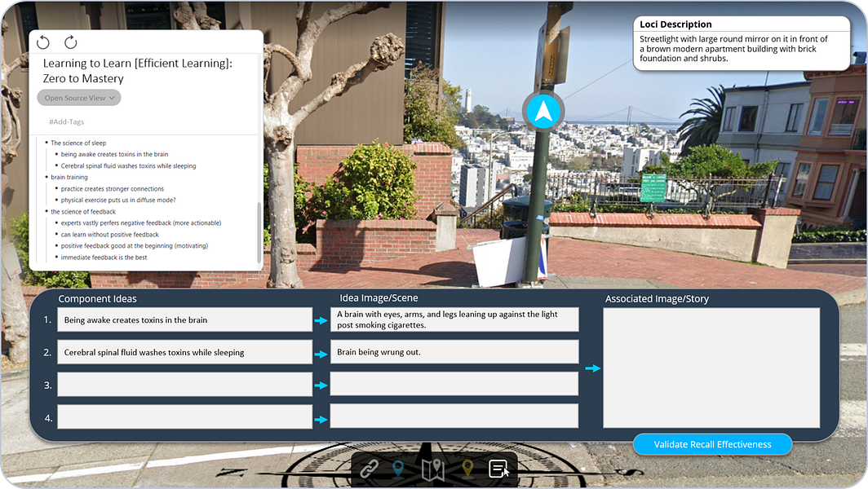
Task: Click arrow next to Component Idea 4
Action: coord(321,420)
